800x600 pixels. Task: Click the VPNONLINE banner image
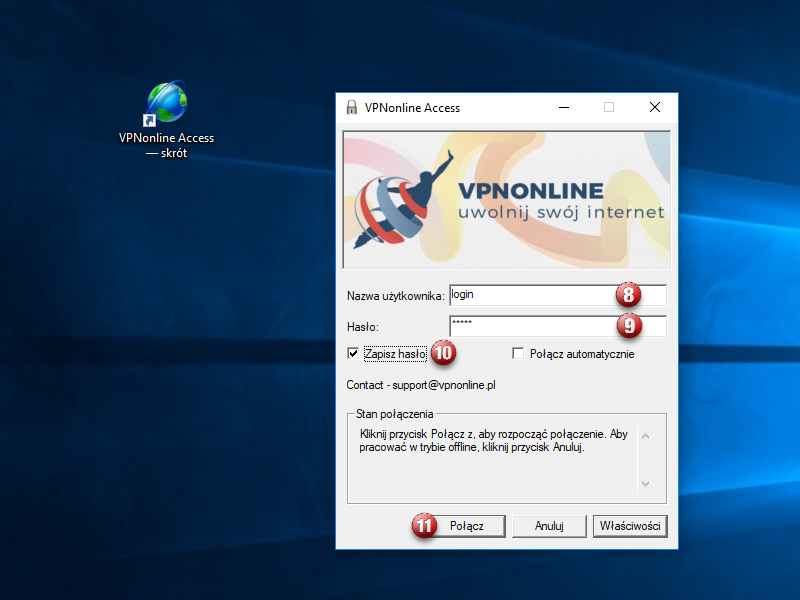[x=507, y=199]
